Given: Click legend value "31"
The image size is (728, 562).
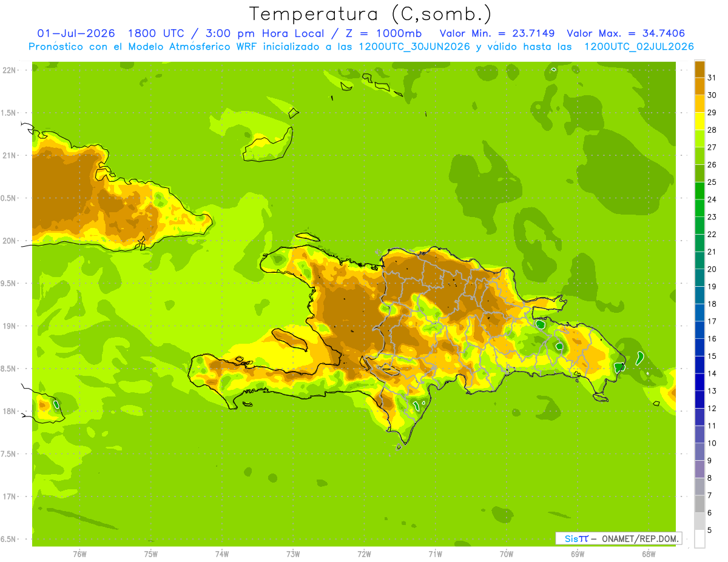Looking at the screenshot, I should [712, 78].
